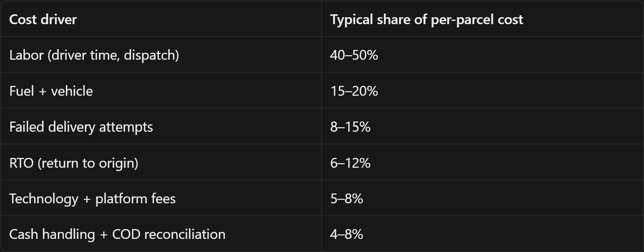
Task: Select the '6–12%' share value
Action: pos(350,163)
